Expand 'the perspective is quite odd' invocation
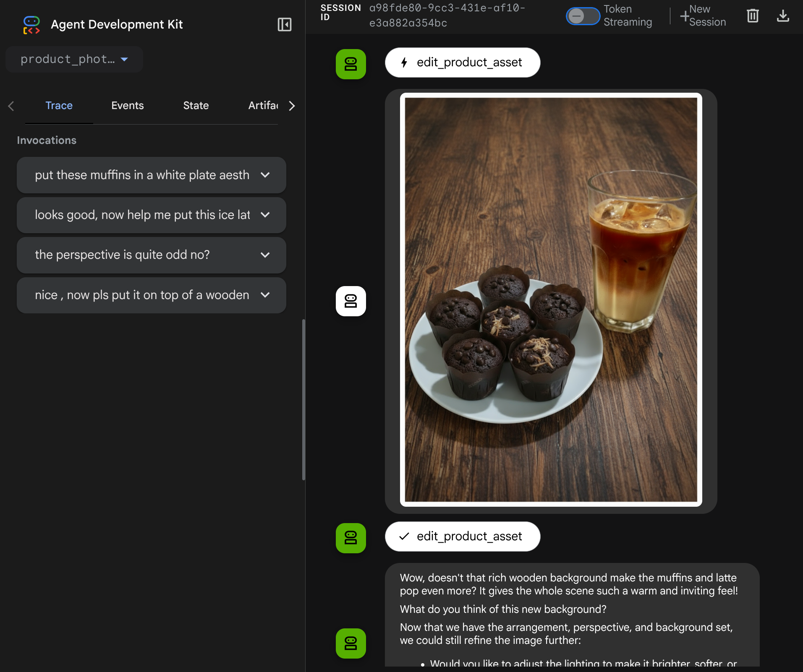This screenshot has width=803, height=672. [265, 255]
